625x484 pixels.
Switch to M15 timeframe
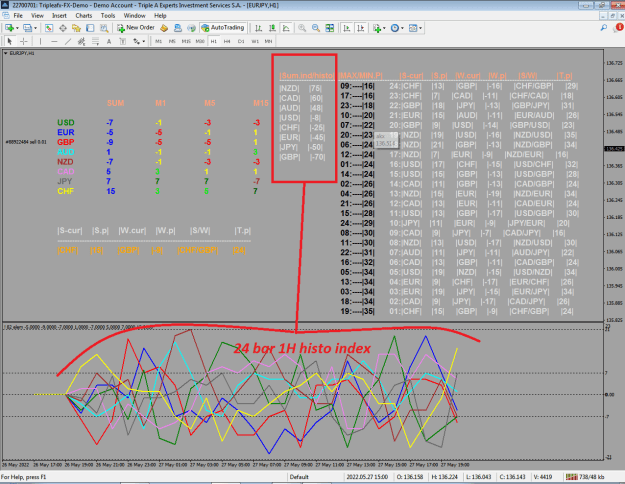tap(186, 41)
